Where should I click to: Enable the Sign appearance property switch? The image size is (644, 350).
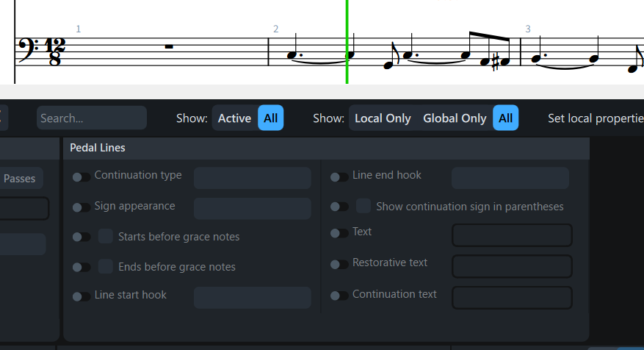[82, 207]
